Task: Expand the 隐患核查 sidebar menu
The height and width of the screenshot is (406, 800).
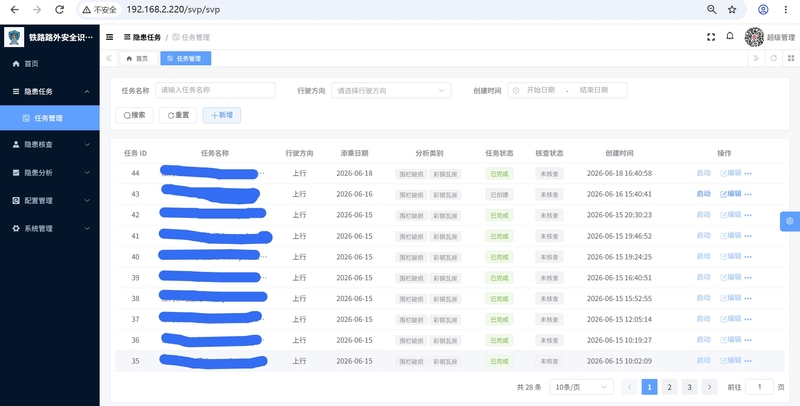Action: [50, 145]
